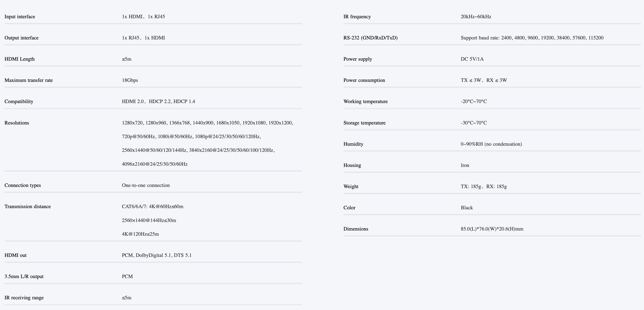The width and height of the screenshot is (644, 310).
Task: Click the IR frequency 20kHz~60kHz value
Action: pos(476,17)
